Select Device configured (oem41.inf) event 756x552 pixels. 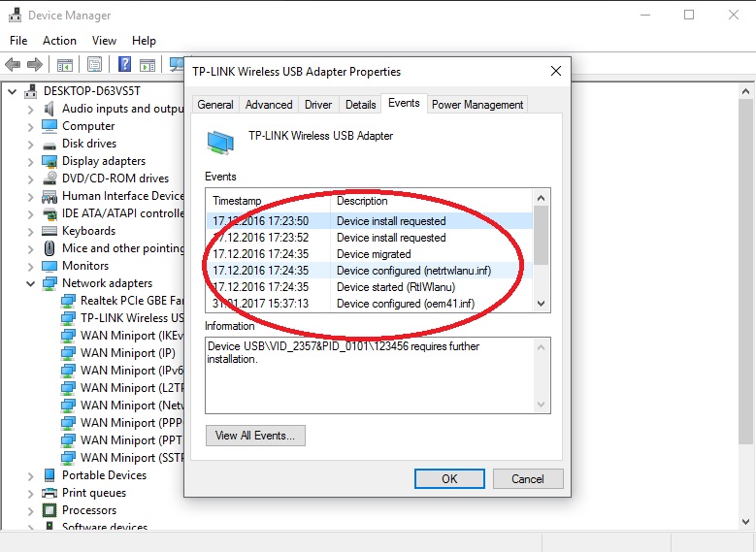[370, 304]
